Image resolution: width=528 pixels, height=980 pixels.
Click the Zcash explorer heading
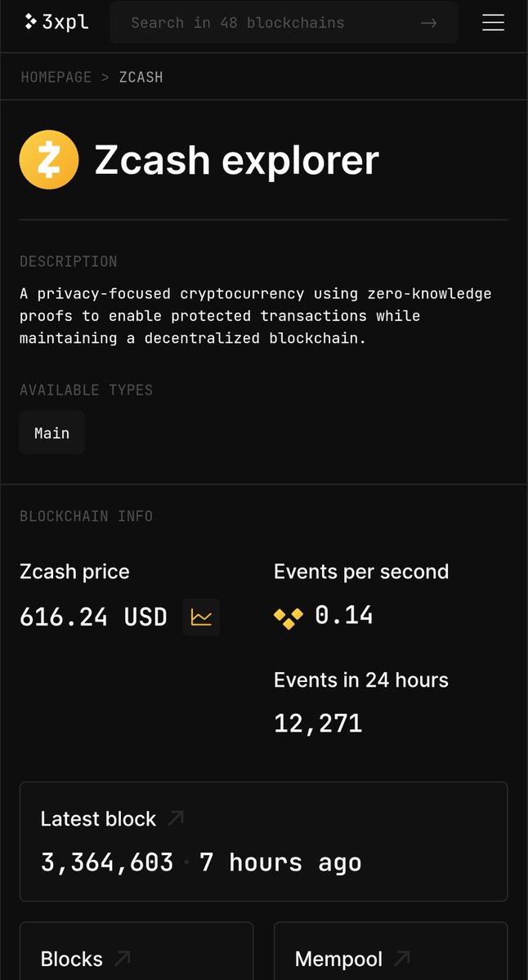[237, 160]
